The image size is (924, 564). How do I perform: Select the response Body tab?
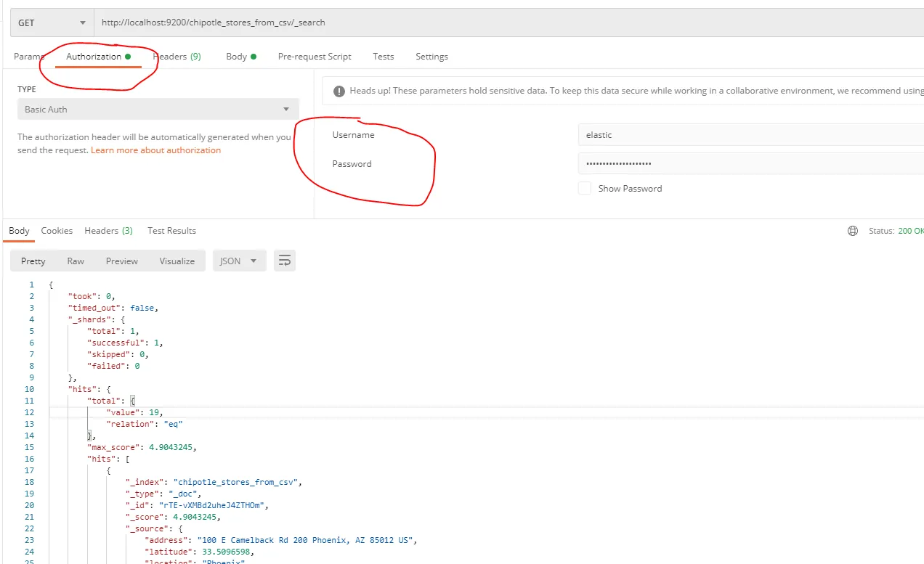tap(19, 231)
